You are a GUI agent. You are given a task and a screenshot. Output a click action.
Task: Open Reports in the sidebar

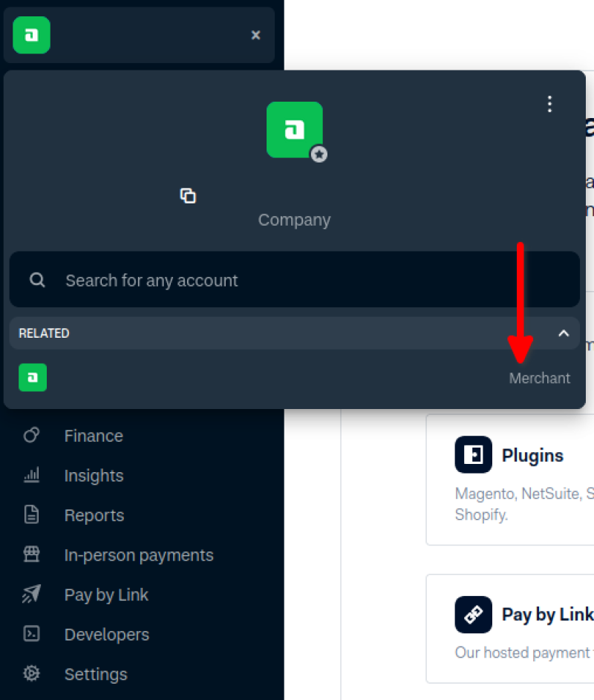pos(94,516)
